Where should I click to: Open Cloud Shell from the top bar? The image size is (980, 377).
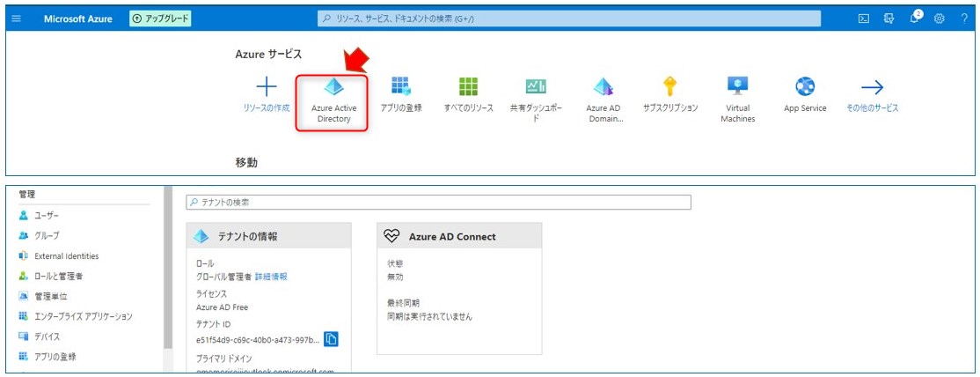864,18
